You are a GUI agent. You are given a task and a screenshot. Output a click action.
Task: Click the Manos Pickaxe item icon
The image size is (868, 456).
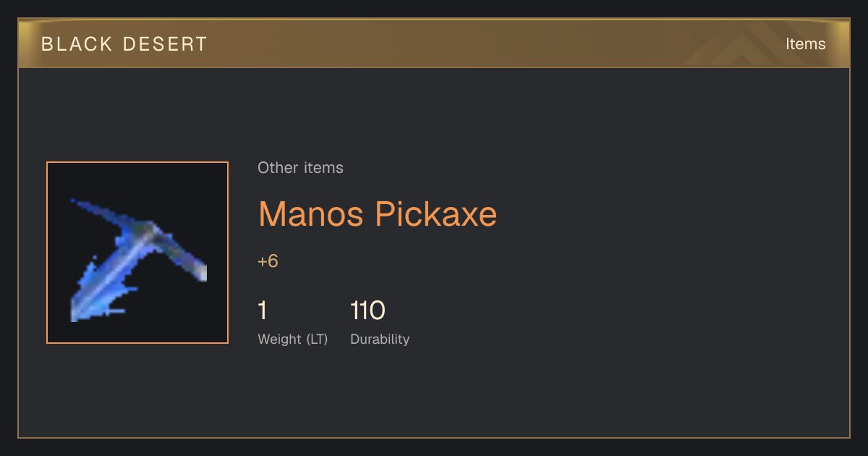137,253
